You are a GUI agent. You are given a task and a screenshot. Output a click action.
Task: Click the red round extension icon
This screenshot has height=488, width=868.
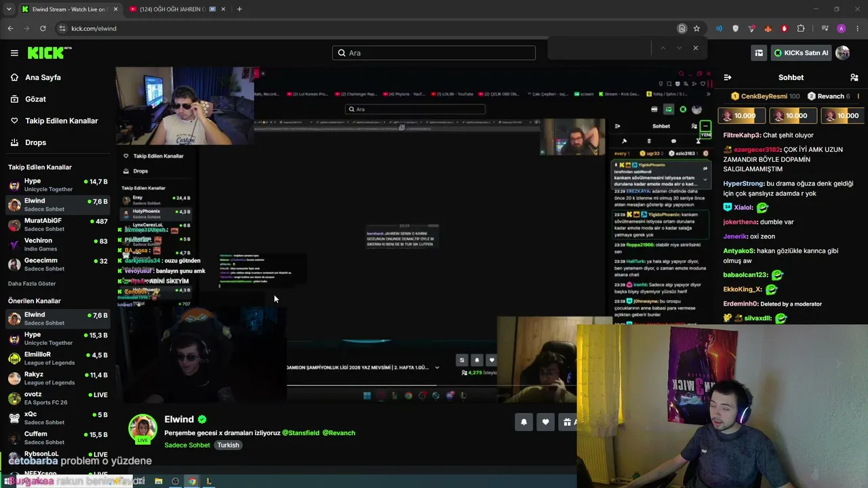tap(785, 28)
